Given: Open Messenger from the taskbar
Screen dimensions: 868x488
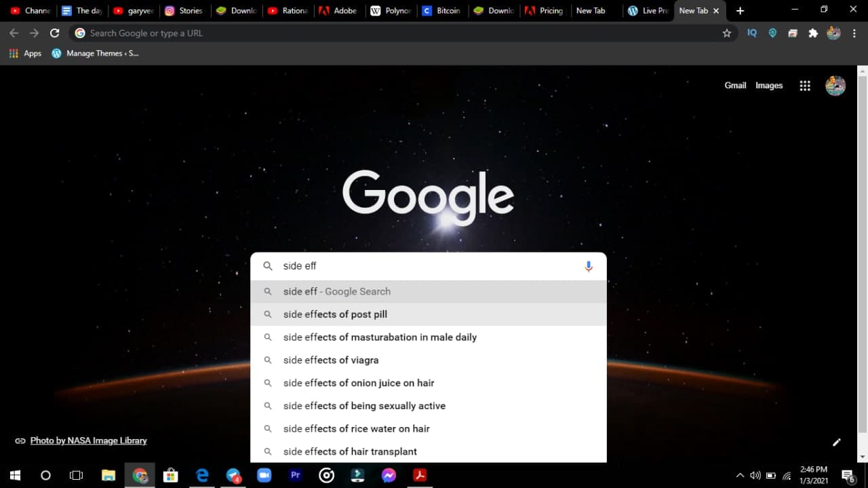Looking at the screenshot, I should (389, 475).
